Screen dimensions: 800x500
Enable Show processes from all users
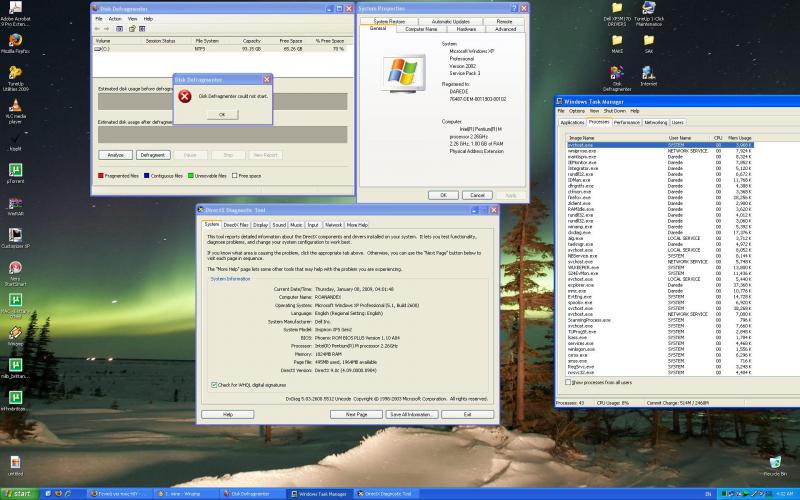coord(568,382)
